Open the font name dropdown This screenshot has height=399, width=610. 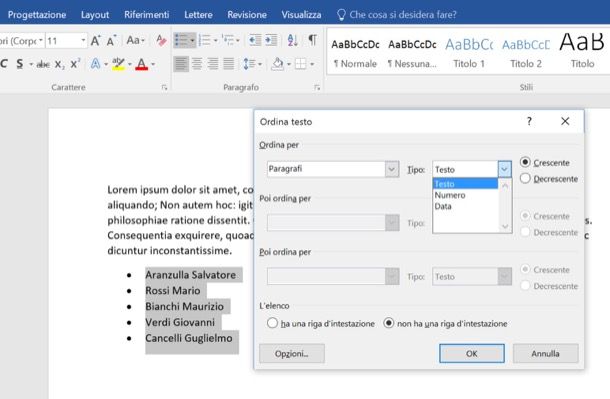pyautogui.click(x=40, y=40)
